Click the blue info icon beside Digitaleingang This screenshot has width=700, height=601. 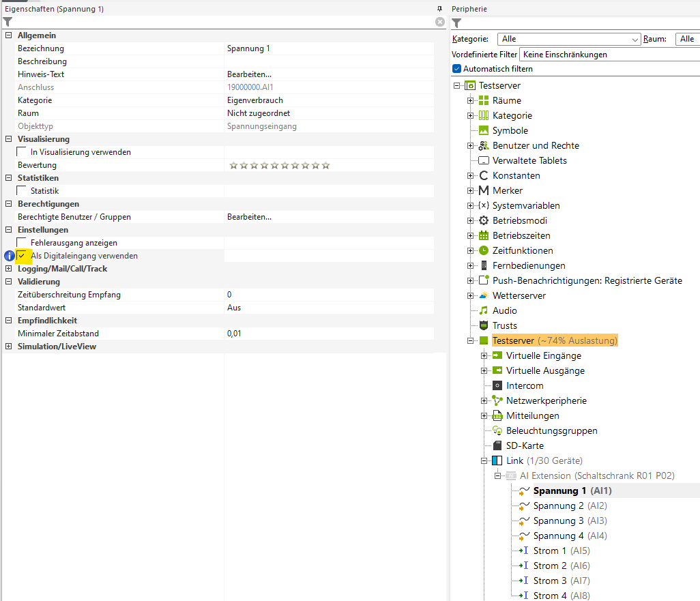coord(10,256)
